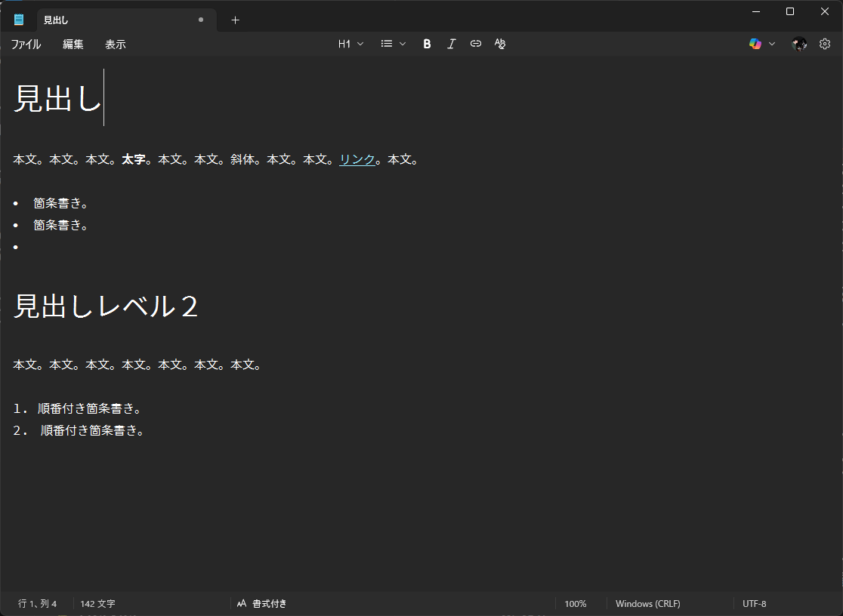This screenshot has height=616, width=843.
Task: Open the settings gear icon
Action: 825,44
